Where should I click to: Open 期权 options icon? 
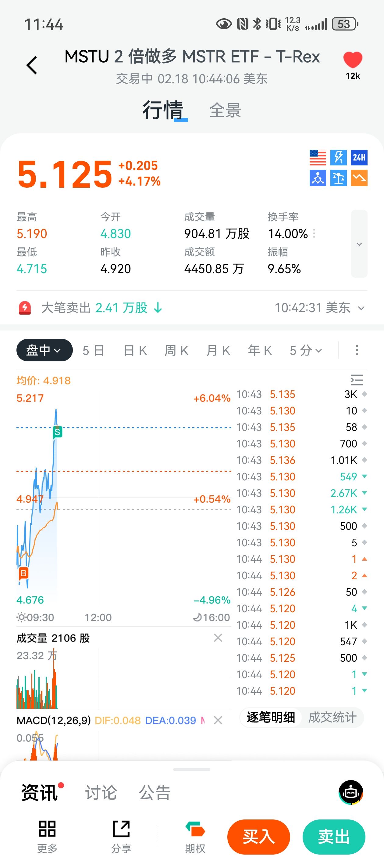pyautogui.click(x=195, y=829)
